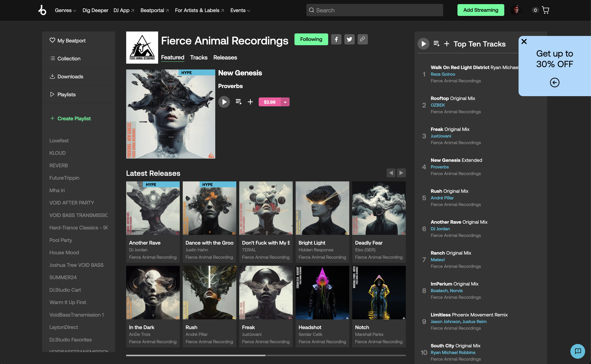Open the Collection sidebar item
Screen dimensions: 591x364
pyautogui.click(x=78, y=58)
